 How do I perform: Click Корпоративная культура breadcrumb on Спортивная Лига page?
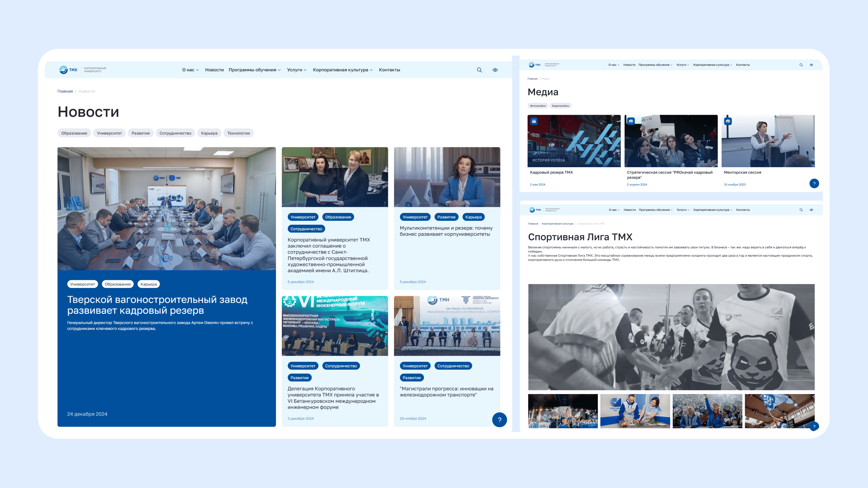[x=557, y=224]
